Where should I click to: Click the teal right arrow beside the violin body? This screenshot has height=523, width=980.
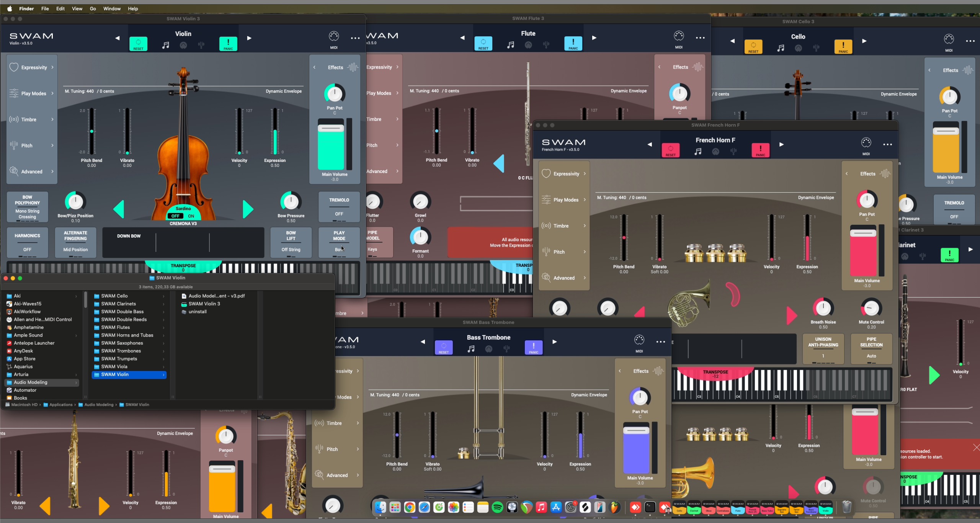248,209
